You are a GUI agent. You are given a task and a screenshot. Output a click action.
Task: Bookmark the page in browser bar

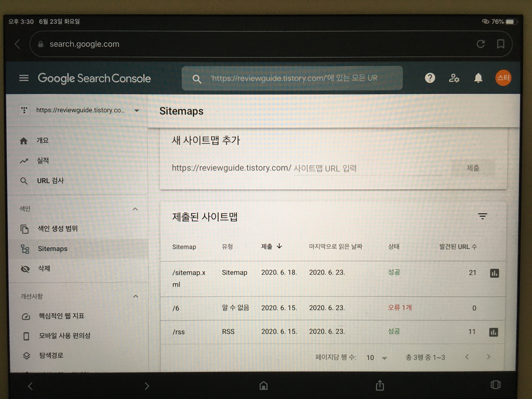(x=500, y=44)
